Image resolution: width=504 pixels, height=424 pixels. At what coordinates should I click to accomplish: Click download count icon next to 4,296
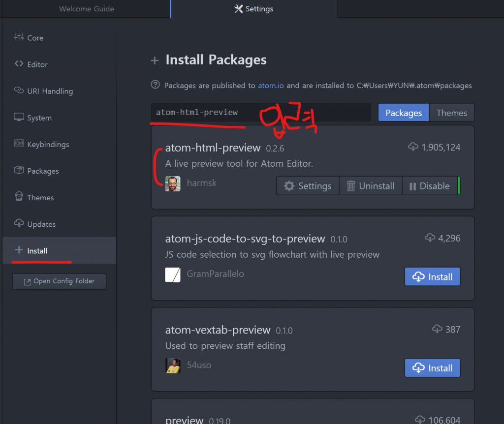430,238
